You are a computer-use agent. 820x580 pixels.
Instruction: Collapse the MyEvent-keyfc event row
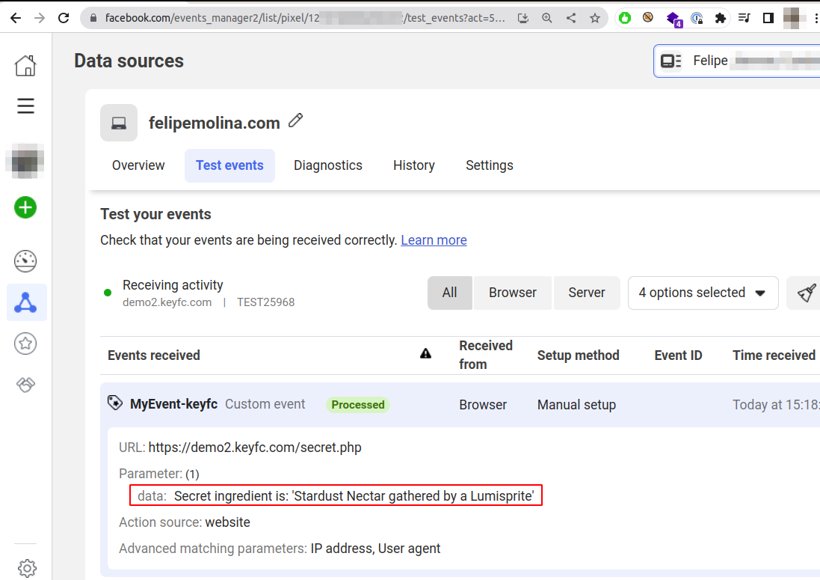(x=173, y=405)
